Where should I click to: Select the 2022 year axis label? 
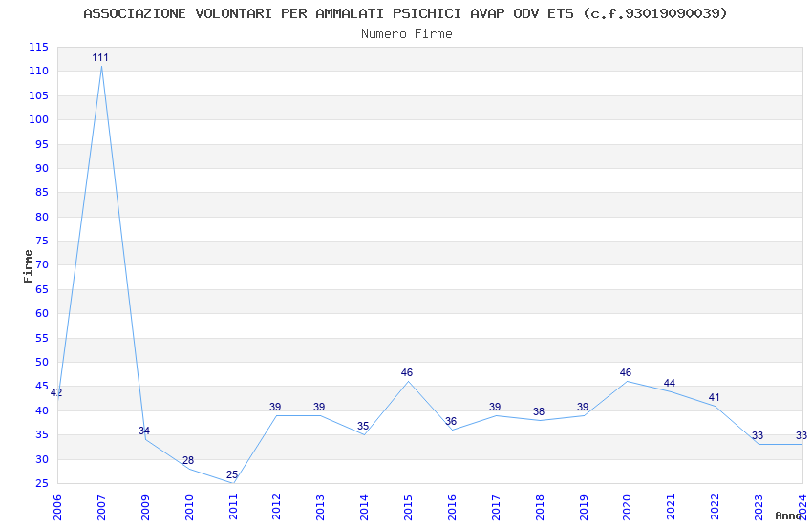click(715, 507)
